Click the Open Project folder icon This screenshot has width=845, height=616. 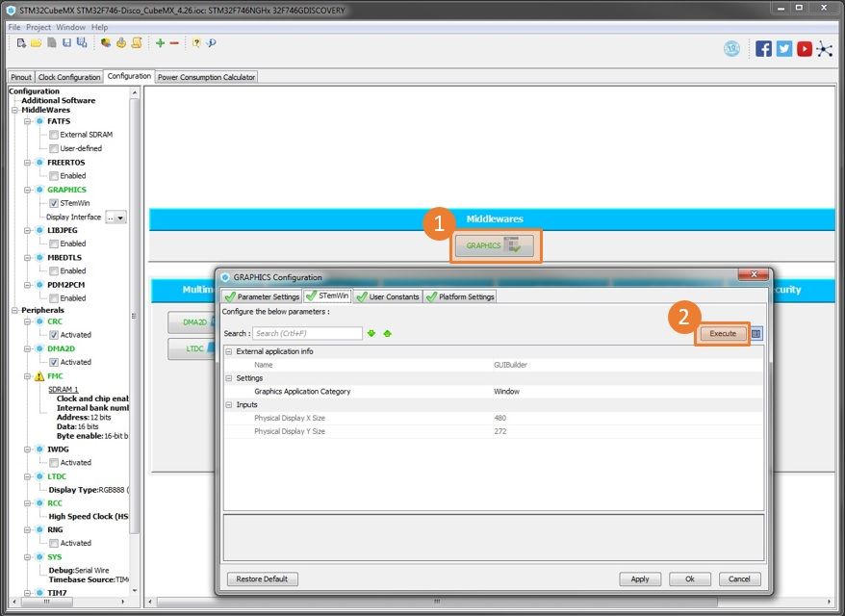[37, 43]
